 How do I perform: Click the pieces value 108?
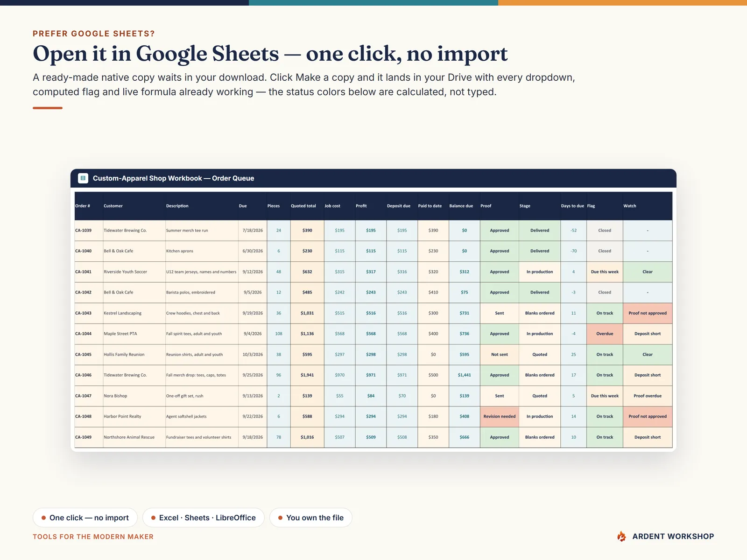279,334
